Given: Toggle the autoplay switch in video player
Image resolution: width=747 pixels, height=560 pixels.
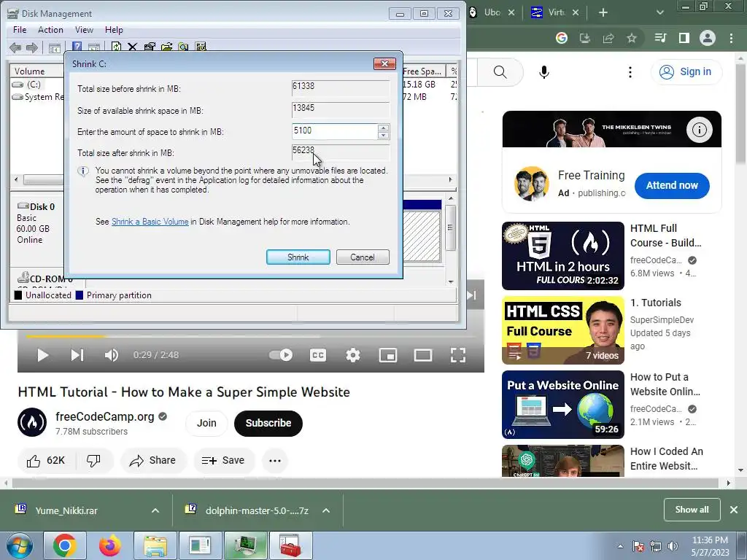Looking at the screenshot, I should 281,355.
